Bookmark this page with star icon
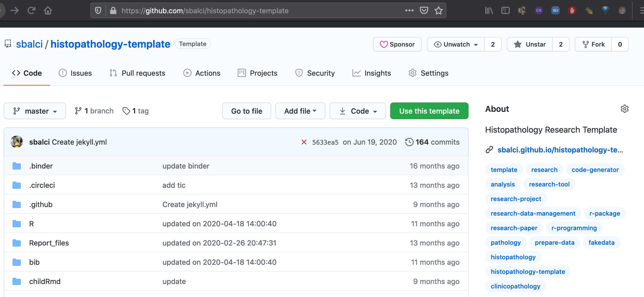 [439, 10]
